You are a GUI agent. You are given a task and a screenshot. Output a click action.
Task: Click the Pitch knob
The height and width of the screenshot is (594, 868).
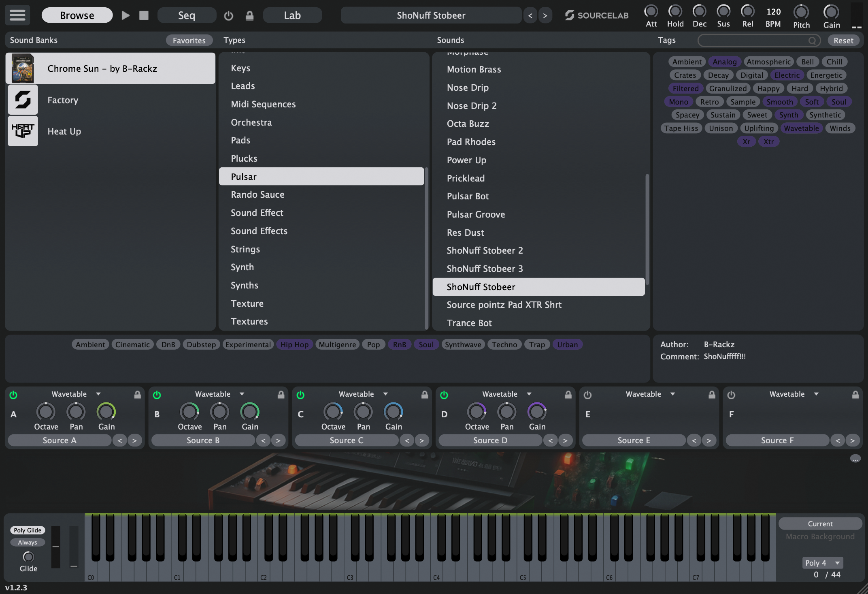click(x=801, y=12)
